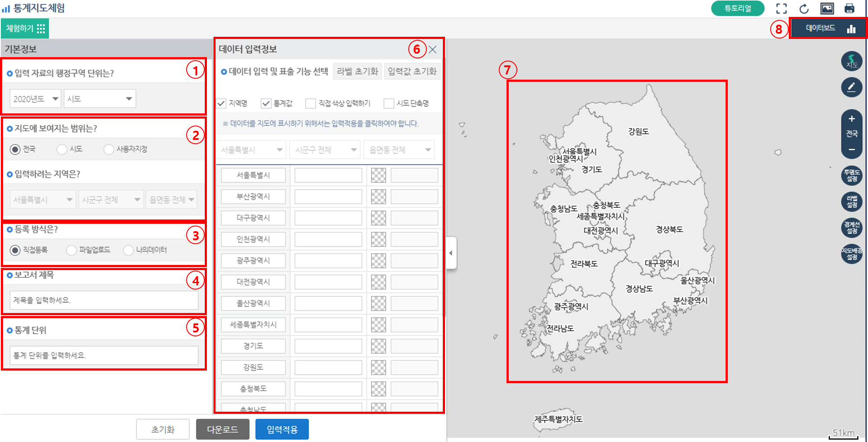Expand the 시군구 전체 dropdown
This screenshot has height=442, width=868.
[325, 149]
